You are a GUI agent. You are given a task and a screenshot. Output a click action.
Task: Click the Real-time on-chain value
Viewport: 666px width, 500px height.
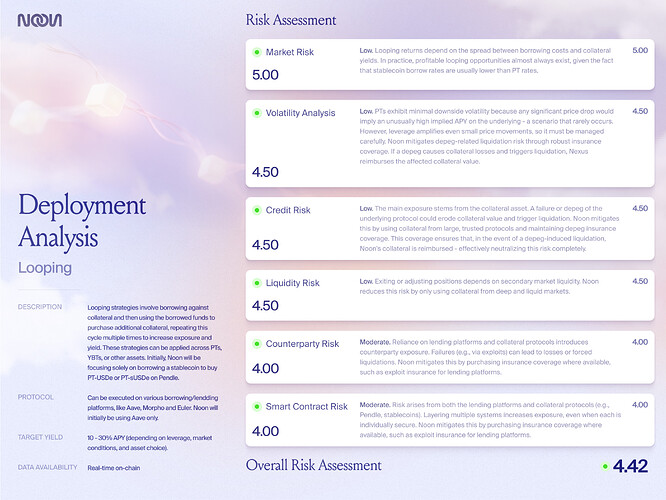coord(114,468)
